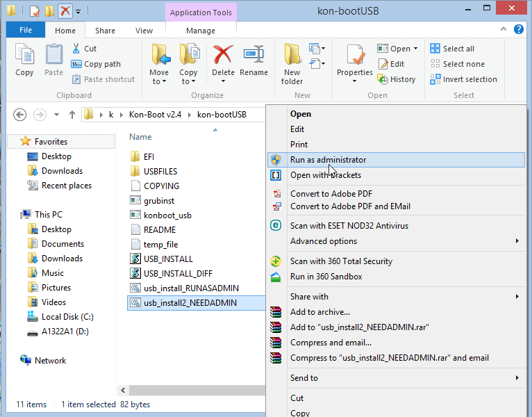
Task: Switch to the Share tab
Action: 105,31
